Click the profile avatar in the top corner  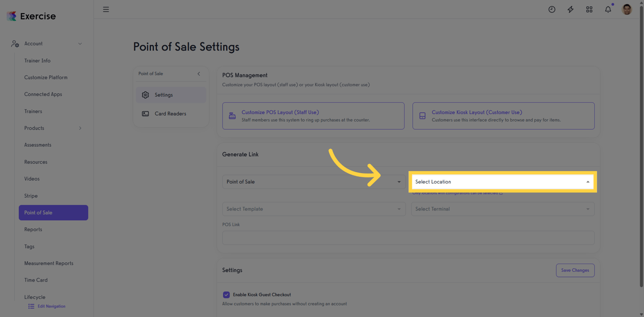point(627,9)
